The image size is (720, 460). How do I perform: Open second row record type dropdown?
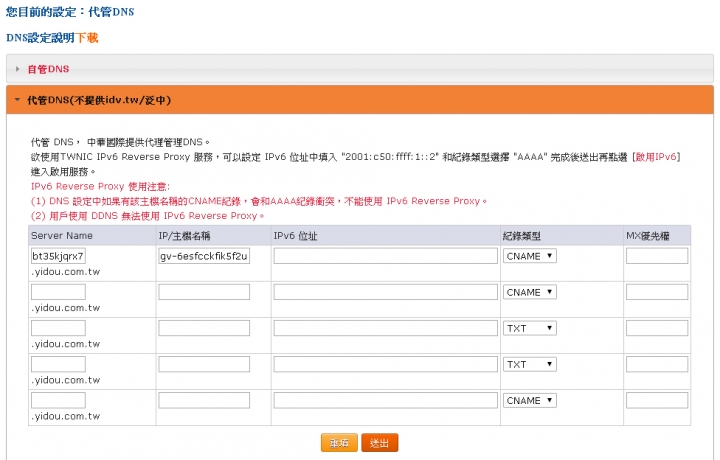530,292
